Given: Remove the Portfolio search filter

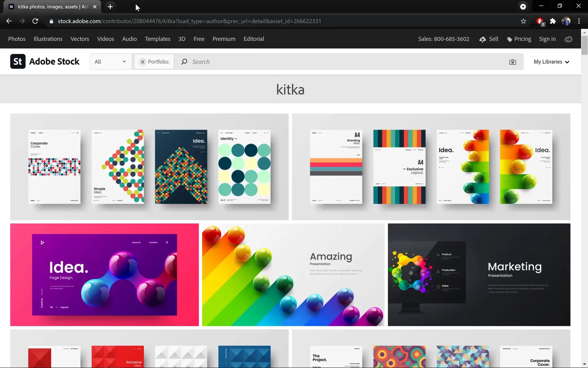Looking at the screenshot, I should [143, 62].
